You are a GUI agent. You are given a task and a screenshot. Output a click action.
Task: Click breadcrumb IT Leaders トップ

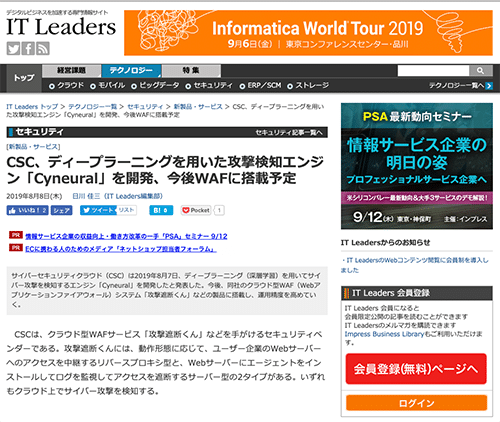(x=32, y=107)
